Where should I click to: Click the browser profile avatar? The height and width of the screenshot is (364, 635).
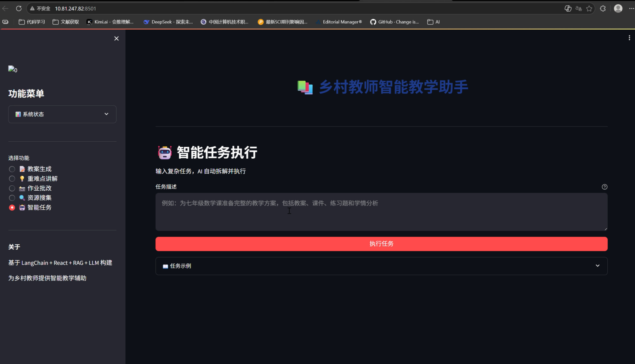[618, 9]
